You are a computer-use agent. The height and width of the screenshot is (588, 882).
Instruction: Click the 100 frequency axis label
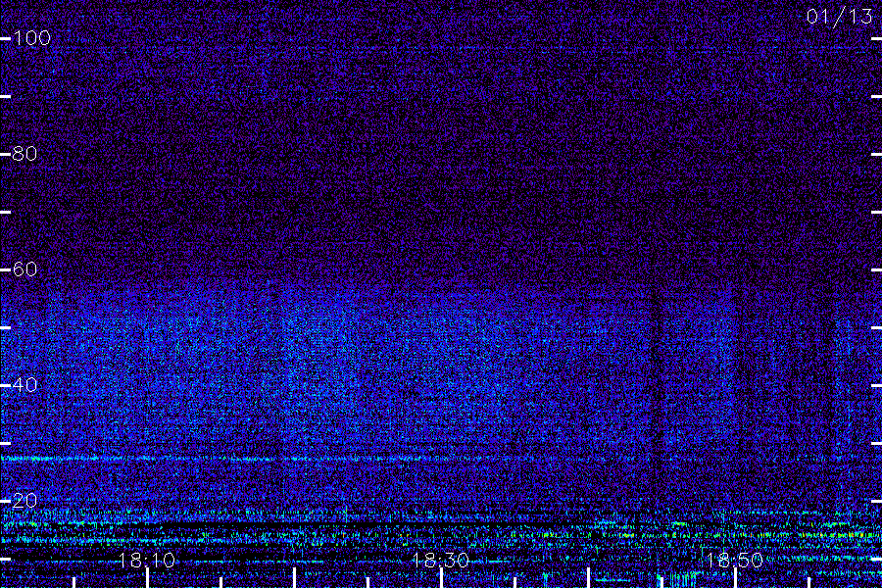pos(31,38)
